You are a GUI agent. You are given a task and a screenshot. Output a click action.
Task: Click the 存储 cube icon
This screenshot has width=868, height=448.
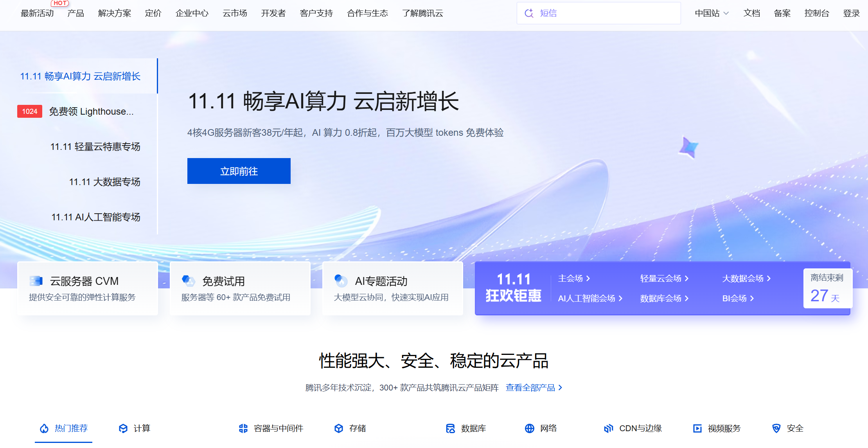click(x=339, y=428)
